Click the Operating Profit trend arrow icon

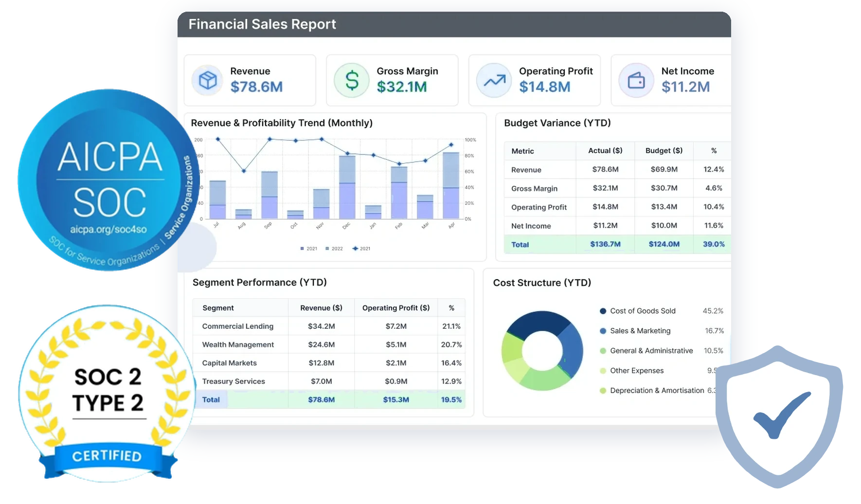pyautogui.click(x=494, y=80)
